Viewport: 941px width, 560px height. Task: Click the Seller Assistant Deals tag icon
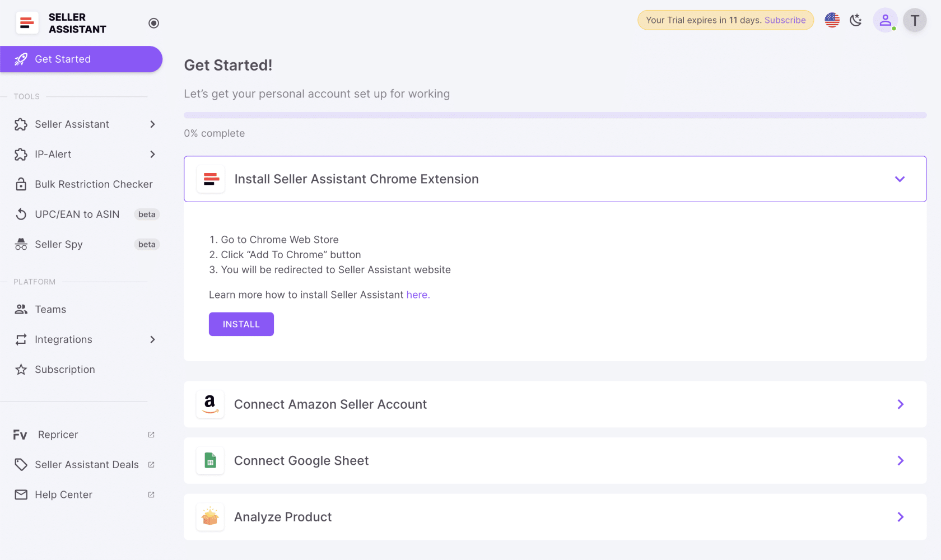(21, 465)
